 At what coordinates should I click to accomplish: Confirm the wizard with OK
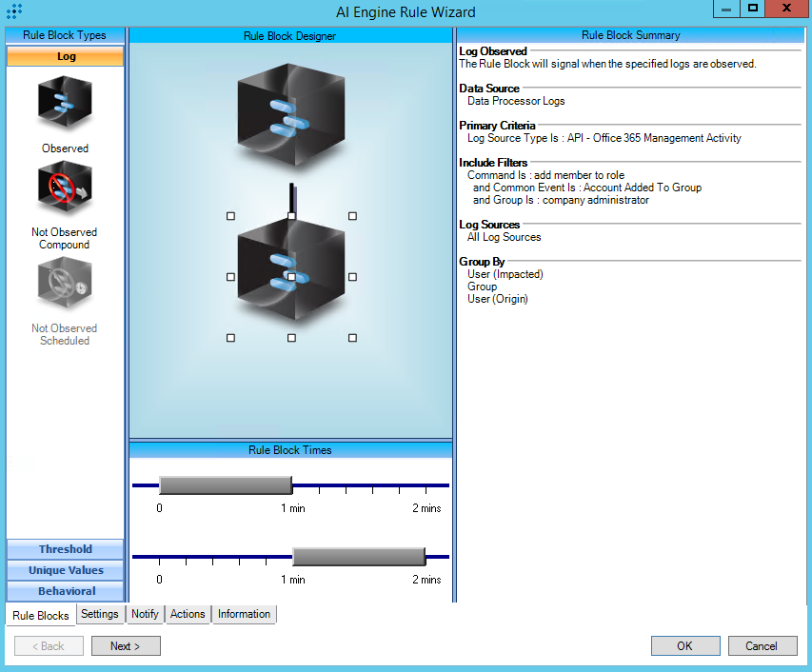pyautogui.click(x=685, y=646)
